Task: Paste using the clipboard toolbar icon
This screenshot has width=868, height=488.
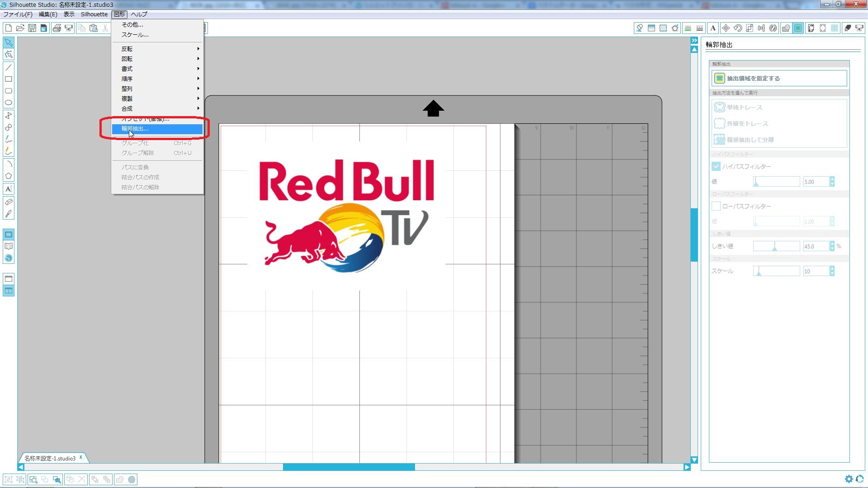Action: pos(94,28)
